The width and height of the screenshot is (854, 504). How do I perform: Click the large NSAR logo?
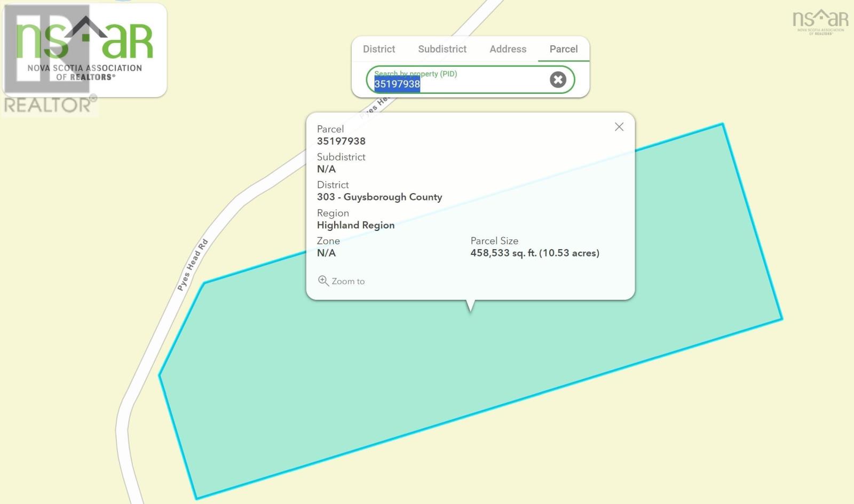pos(85,50)
